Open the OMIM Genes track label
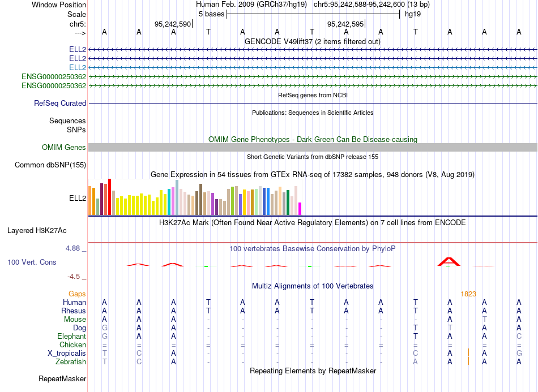Image resolution: width=538 pixels, height=392 pixels. click(x=63, y=147)
